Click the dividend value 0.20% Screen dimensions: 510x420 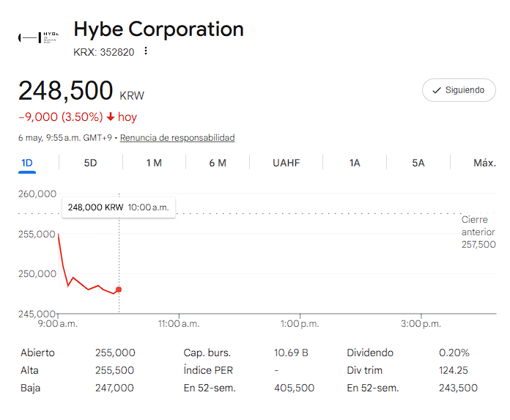coord(454,353)
